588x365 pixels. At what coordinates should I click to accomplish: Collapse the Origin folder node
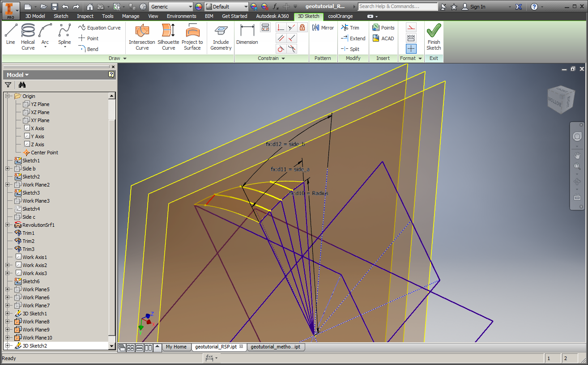(x=8, y=96)
